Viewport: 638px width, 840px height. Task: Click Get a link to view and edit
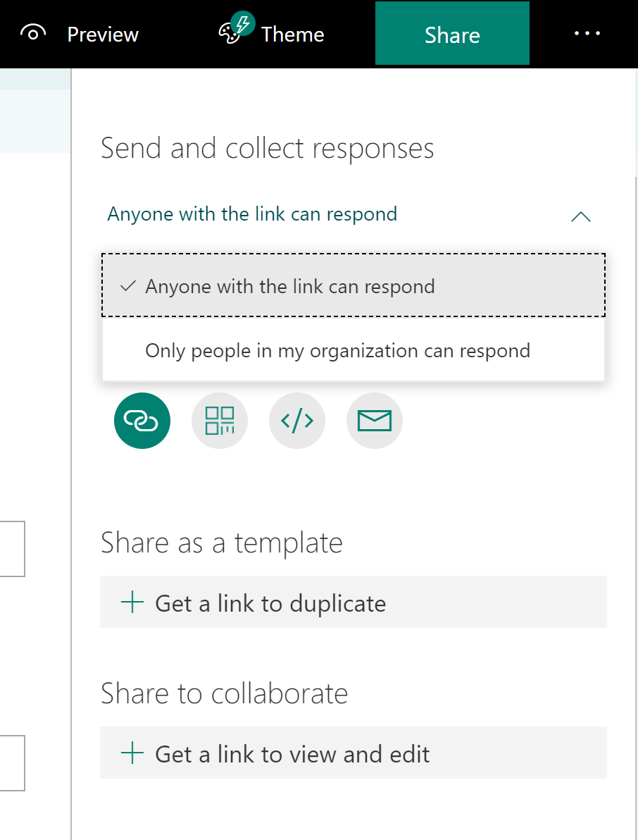pyautogui.click(x=354, y=753)
